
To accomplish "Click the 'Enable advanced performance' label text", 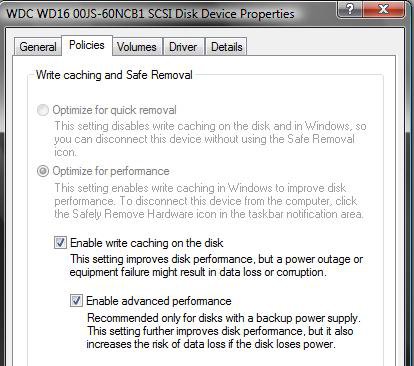I will pyautogui.click(x=159, y=301).
